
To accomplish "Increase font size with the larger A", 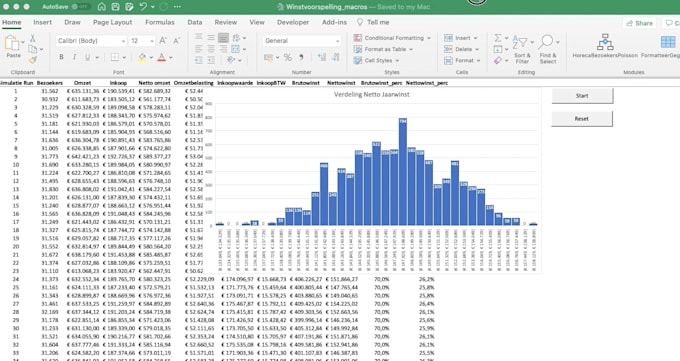I will click(163, 40).
